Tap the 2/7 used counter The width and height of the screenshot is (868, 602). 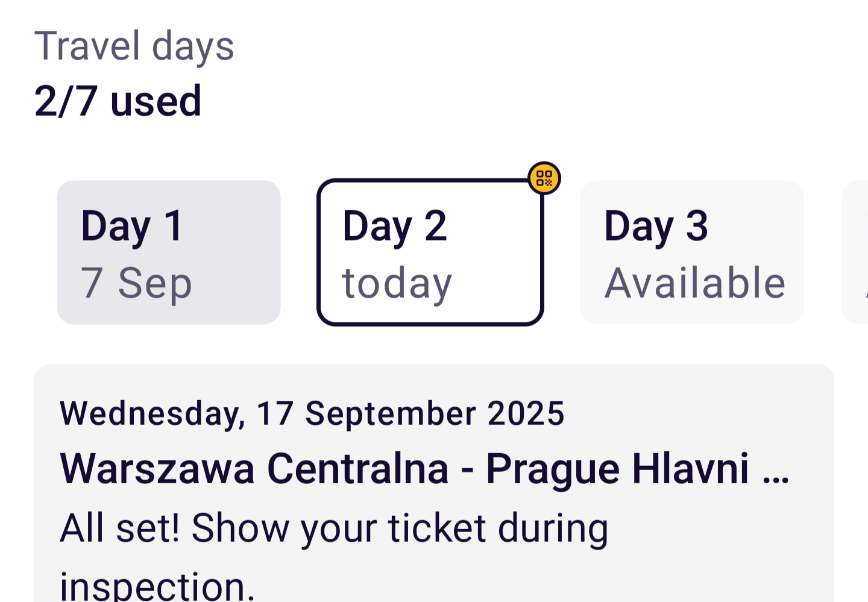[118, 101]
